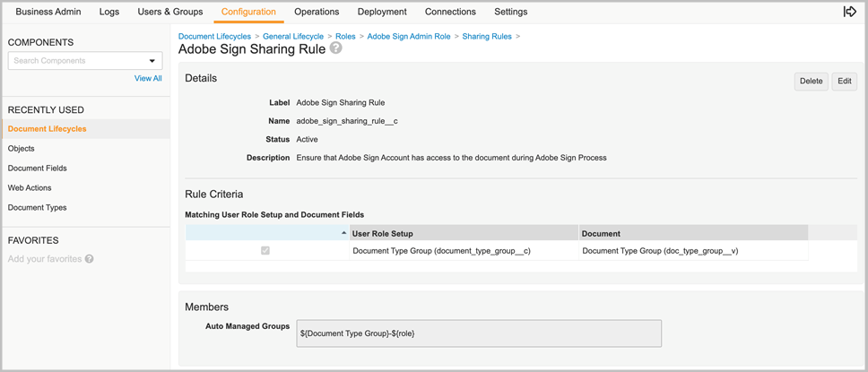This screenshot has height=372, width=868.
Task: Go to the Business Admin tab
Action: [x=48, y=12]
